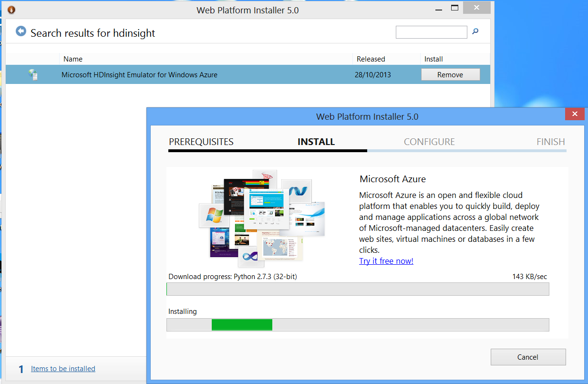Click Search results for hdinsight heading

click(93, 33)
